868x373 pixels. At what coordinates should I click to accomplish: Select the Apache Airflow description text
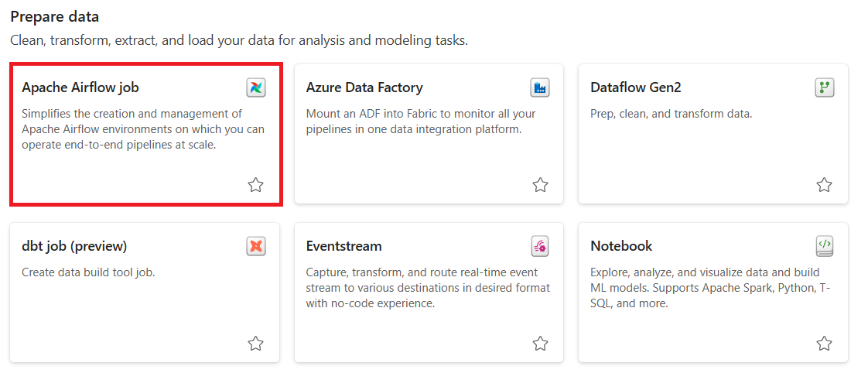[x=143, y=129]
